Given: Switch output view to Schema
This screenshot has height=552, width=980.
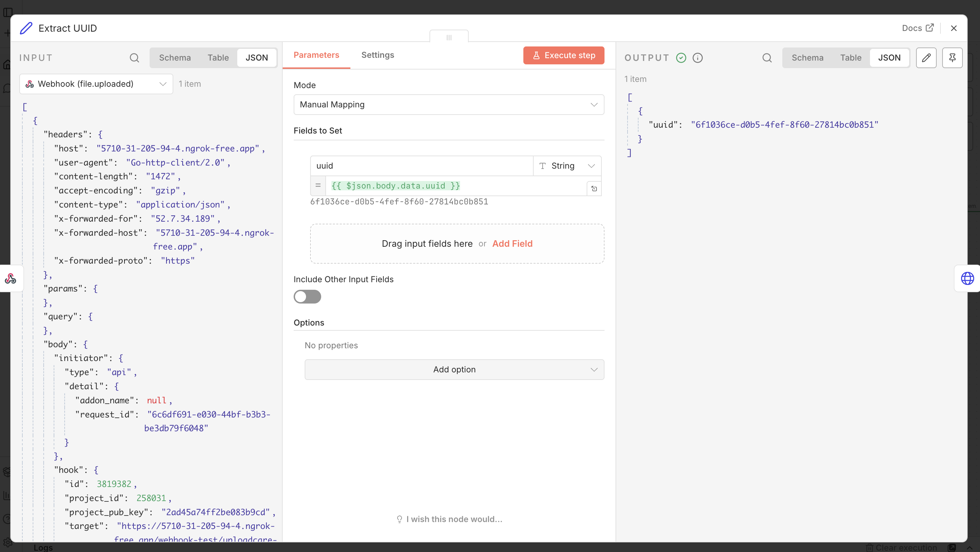Looking at the screenshot, I should [x=807, y=58].
